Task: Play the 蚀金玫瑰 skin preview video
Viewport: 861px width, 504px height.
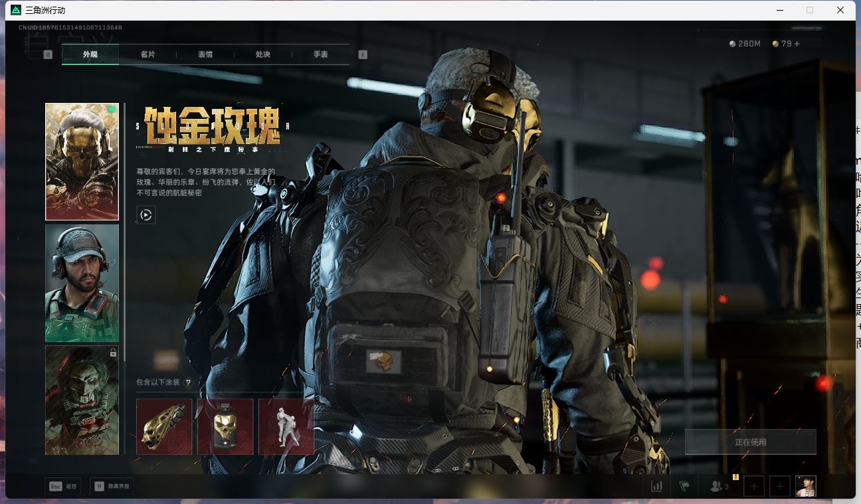Action: (146, 214)
